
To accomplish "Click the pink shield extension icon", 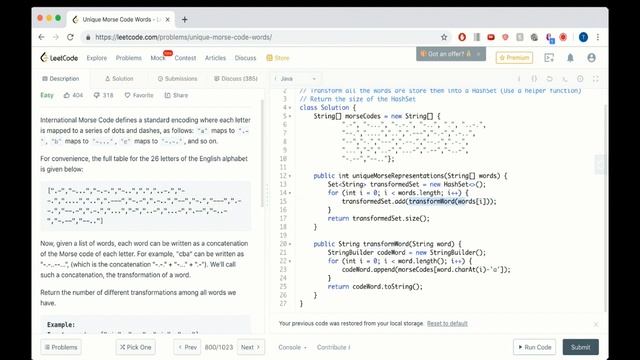I will pyautogui.click(x=505, y=37).
